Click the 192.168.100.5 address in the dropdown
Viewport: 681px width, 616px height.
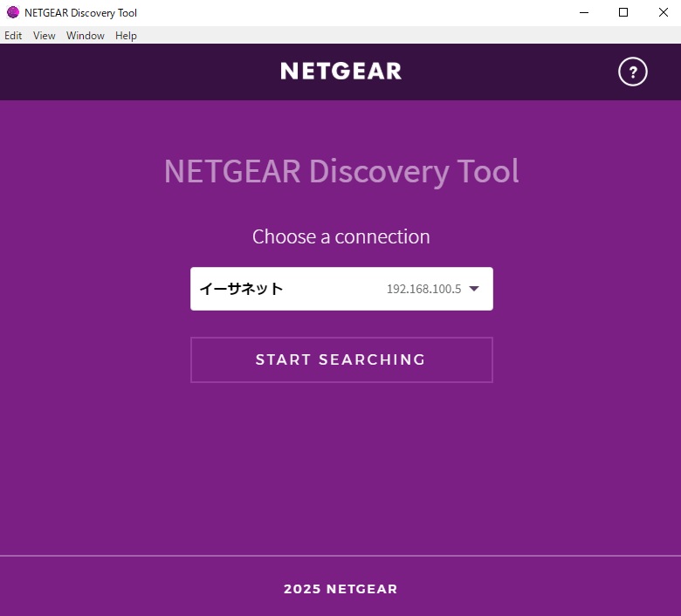(x=423, y=289)
